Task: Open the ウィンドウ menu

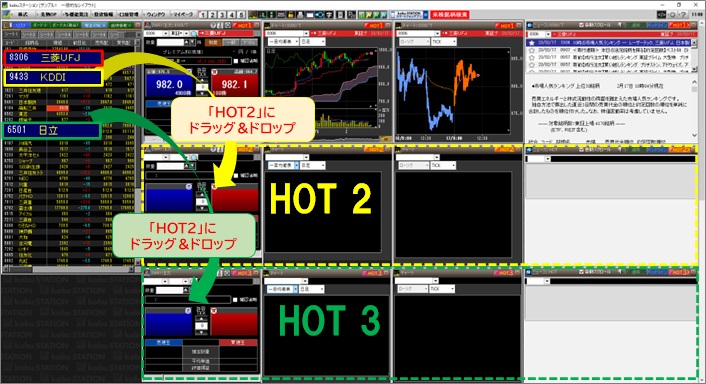Action: [x=156, y=14]
